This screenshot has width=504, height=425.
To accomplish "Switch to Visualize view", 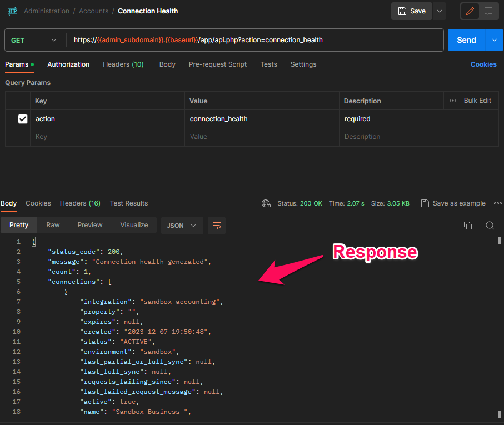I will click(134, 225).
